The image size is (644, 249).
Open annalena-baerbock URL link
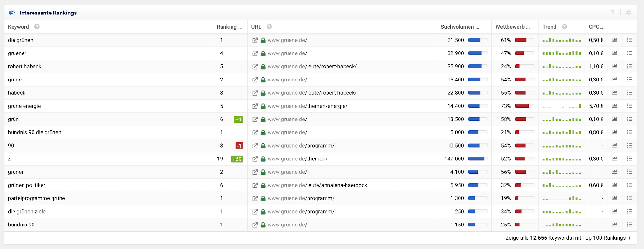317,186
